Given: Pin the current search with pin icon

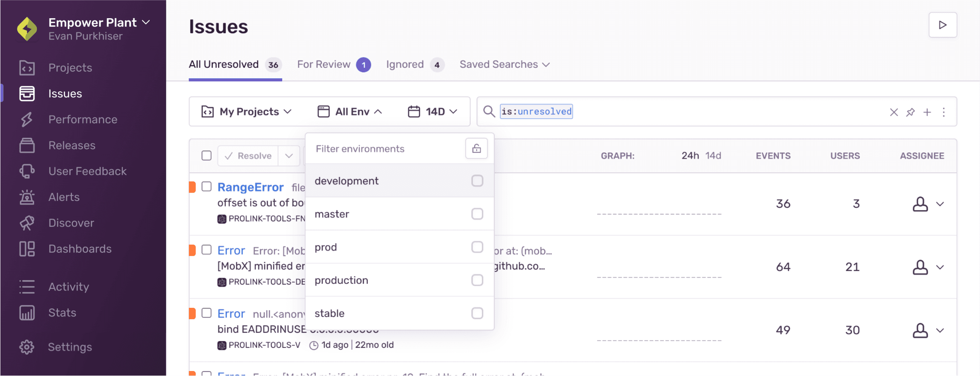Looking at the screenshot, I should pyautogui.click(x=910, y=112).
